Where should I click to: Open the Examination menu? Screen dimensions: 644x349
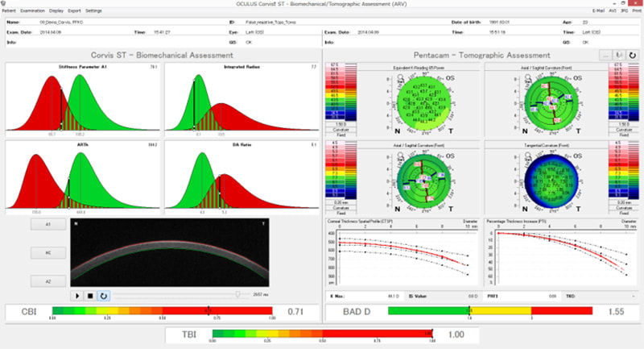point(32,10)
